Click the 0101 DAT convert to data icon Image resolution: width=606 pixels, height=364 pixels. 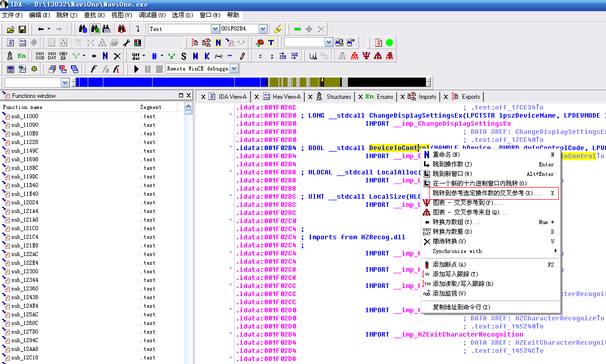click(x=52, y=56)
